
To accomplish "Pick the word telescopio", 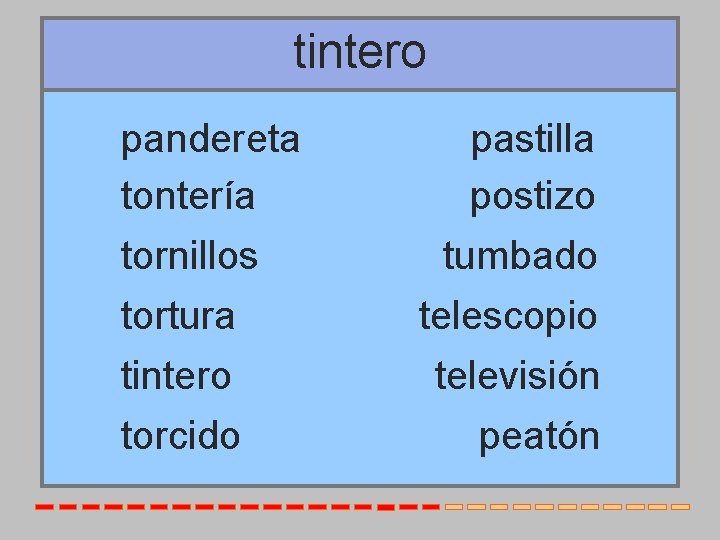I will coord(508,317).
